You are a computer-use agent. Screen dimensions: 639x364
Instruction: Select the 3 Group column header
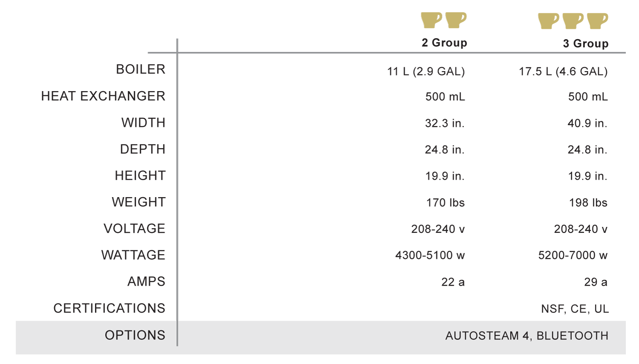click(x=586, y=44)
